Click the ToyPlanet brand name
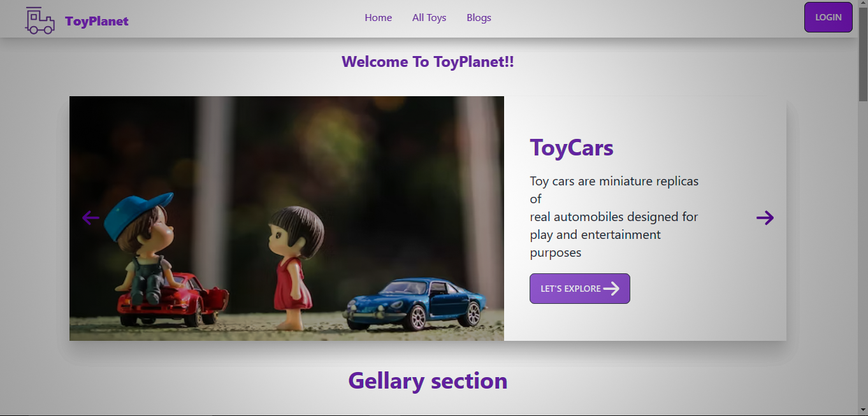Image resolution: width=868 pixels, height=416 pixels. 96,21
